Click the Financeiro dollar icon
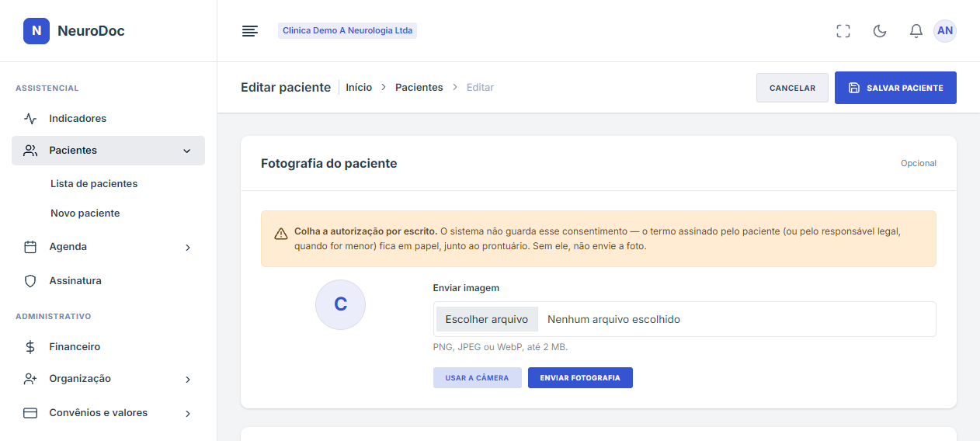980x441 pixels. pos(30,347)
